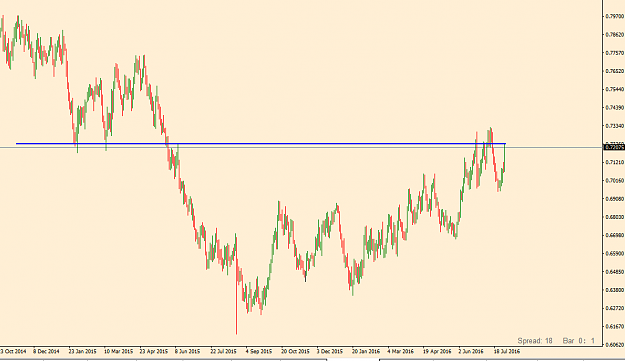625x361 pixels.
Task: Click the 4 Mar 2016 date label
Action: click(400, 351)
